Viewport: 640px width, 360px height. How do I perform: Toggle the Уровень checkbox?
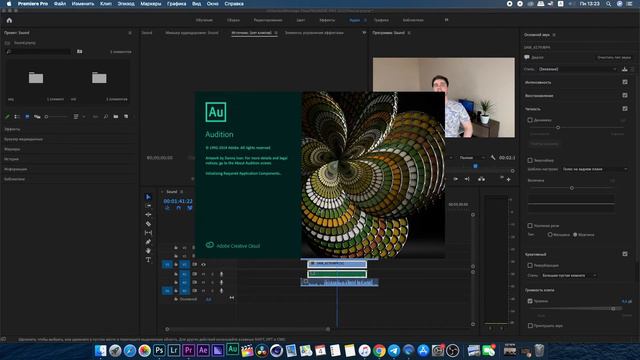530,301
